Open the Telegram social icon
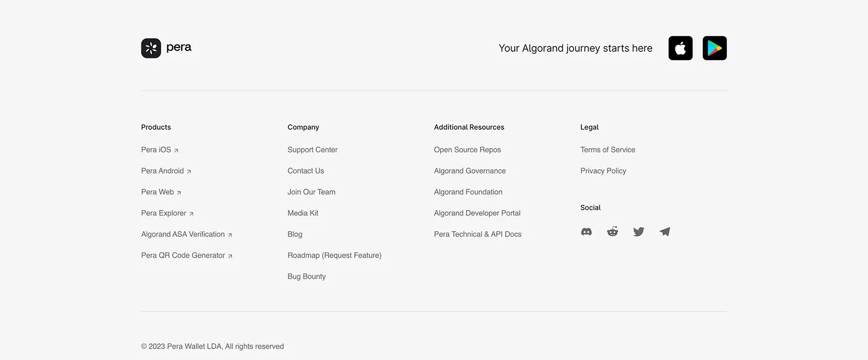Screen dimensions: 868x360 665,232
